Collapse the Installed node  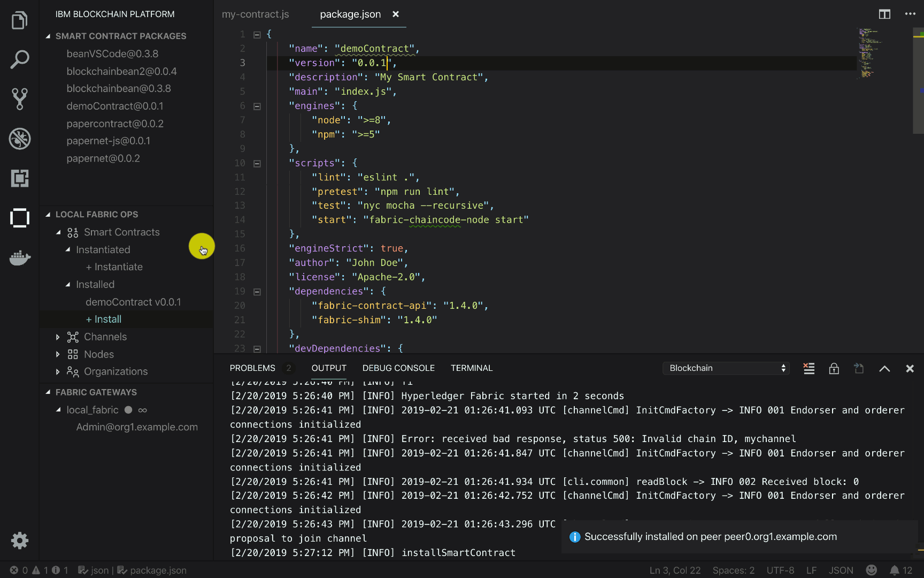(68, 284)
